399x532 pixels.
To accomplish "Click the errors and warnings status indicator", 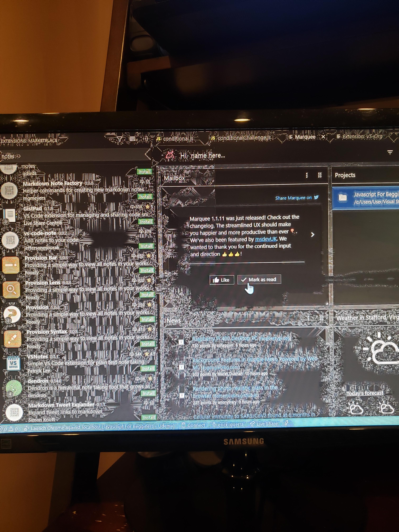I will coord(9,429).
